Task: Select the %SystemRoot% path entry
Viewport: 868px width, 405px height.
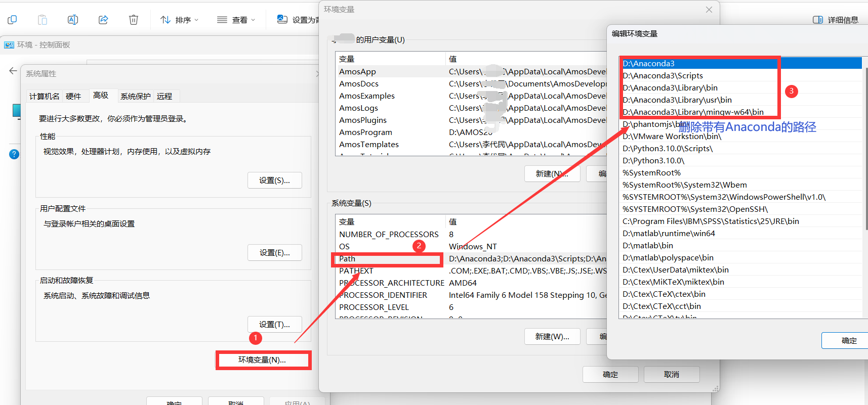Action: tap(741, 173)
